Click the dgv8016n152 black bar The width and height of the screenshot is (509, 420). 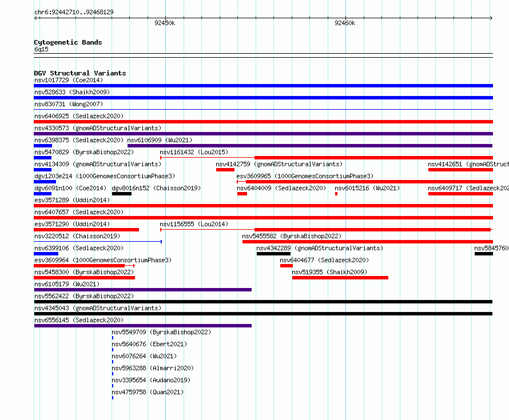click(122, 194)
